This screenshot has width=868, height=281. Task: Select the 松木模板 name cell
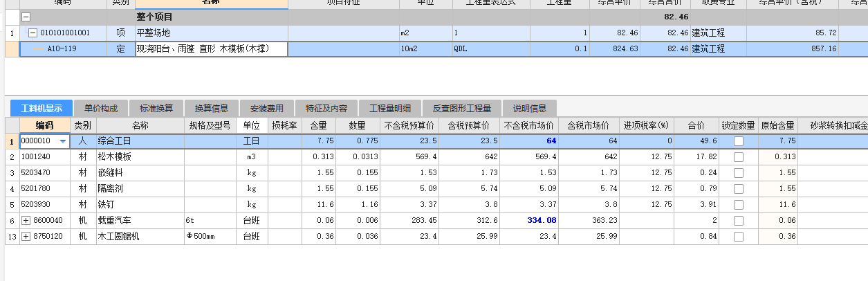(140, 156)
